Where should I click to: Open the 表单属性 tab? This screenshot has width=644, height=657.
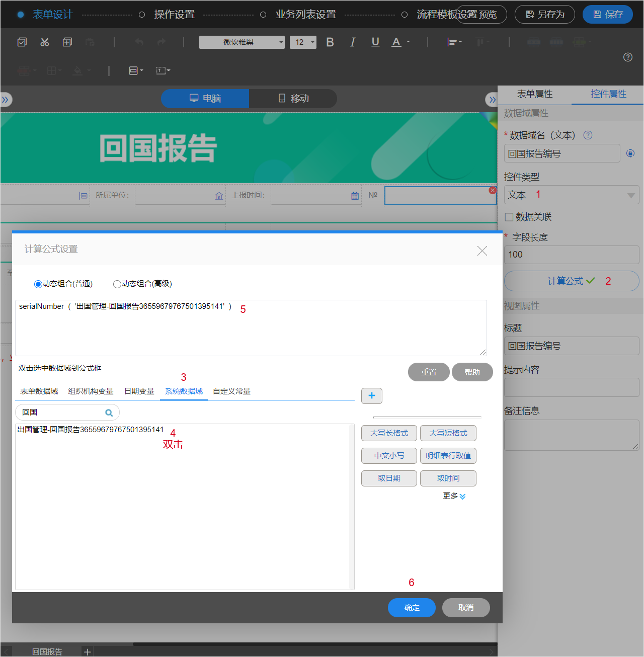coord(534,94)
